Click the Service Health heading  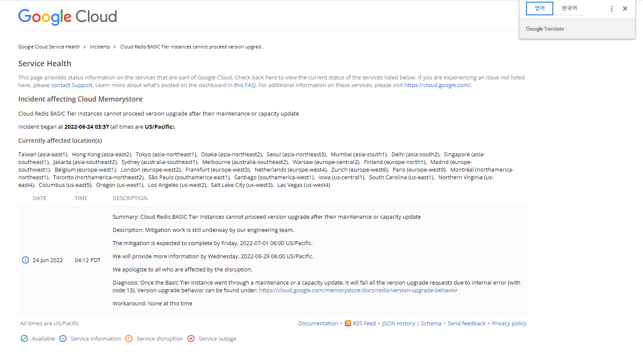45,64
